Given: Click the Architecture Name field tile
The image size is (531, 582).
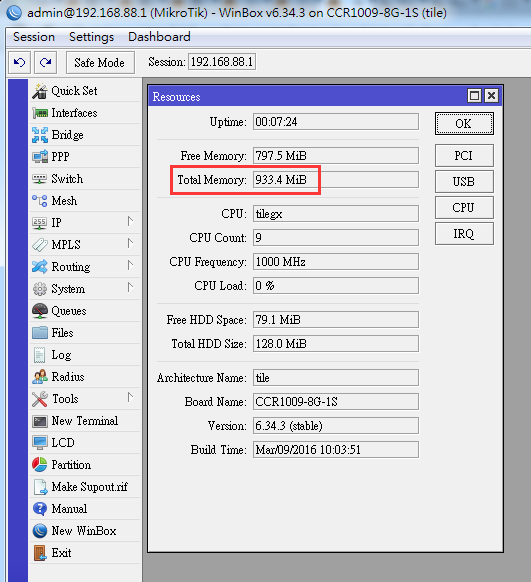Looking at the screenshot, I should (x=336, y=377).
